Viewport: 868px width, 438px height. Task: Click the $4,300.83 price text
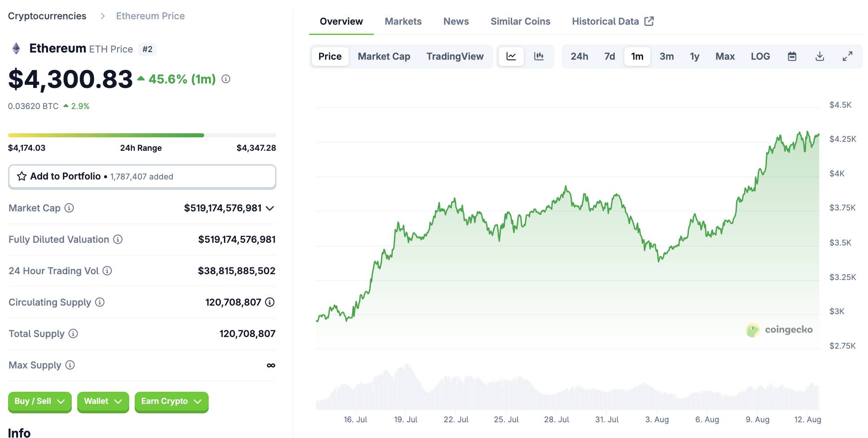point(70,79)
